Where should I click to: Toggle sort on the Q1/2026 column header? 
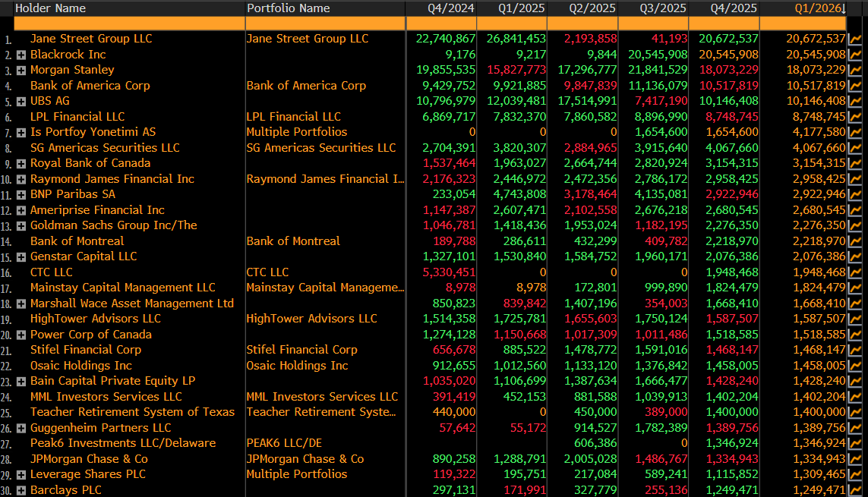803,8
